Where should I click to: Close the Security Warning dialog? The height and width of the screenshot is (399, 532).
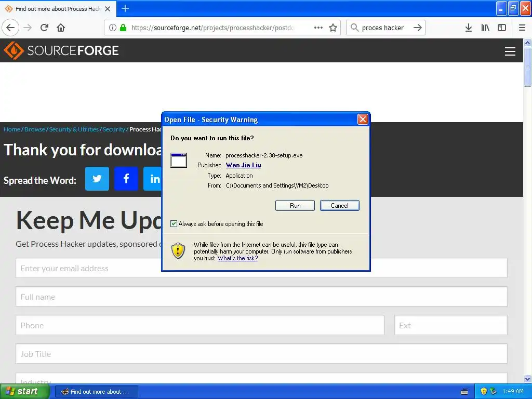(363, 119)
